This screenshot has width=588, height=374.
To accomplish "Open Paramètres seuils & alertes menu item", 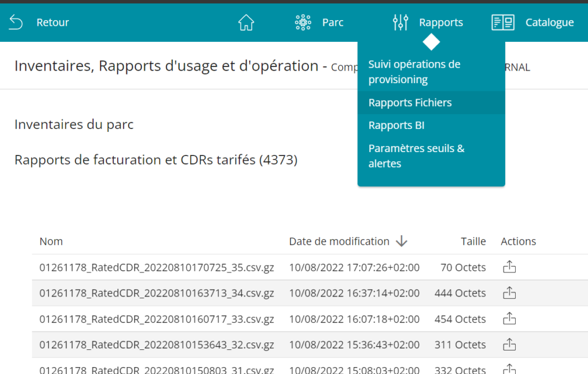I will [x=416, y=156].
